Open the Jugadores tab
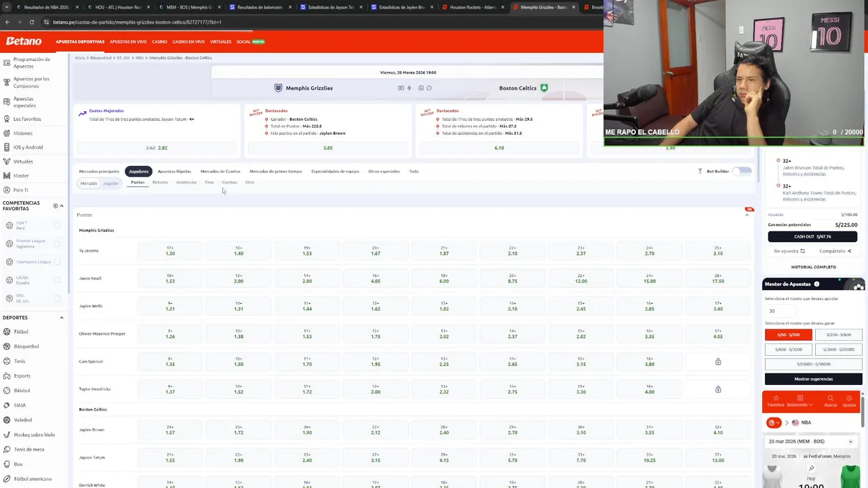 138,171
